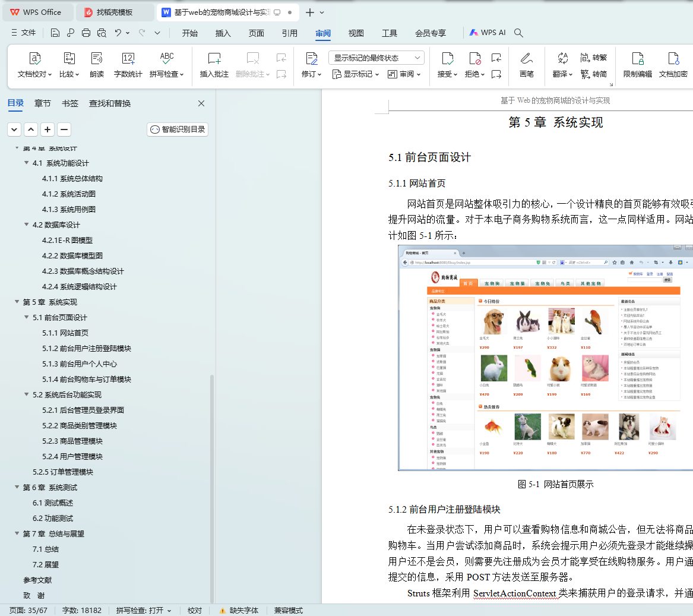Switch to the 视图 ribbon tab
The image size is (693, 616).
356,33
